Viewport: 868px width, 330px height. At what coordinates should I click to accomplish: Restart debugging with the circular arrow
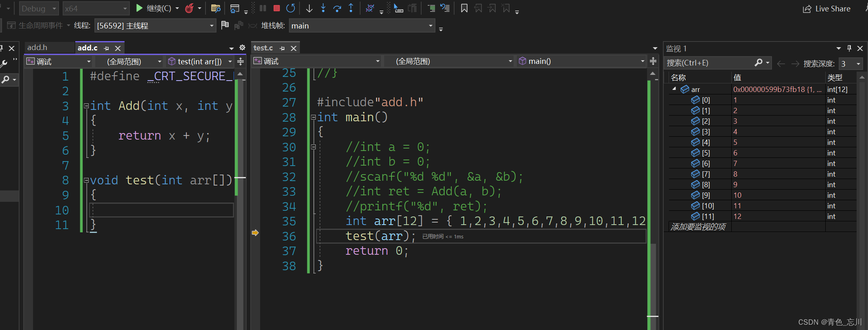(291, 8)
